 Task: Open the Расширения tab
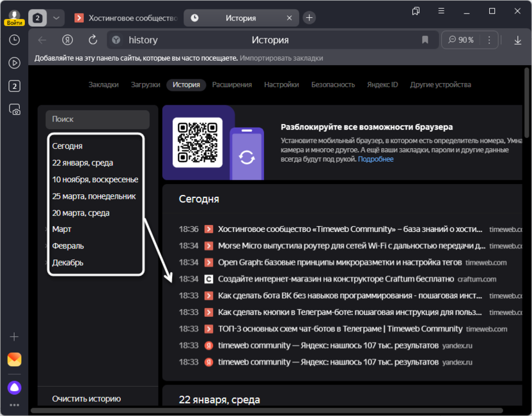click(x=232, y=84)
